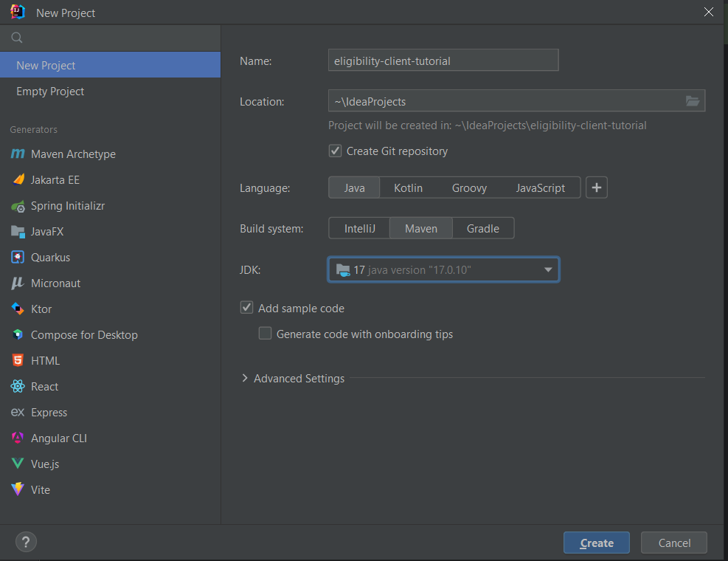Viewport: 728px width, 561px height.
Task: Uncheck Create Git repository
Action: [335, 151]
